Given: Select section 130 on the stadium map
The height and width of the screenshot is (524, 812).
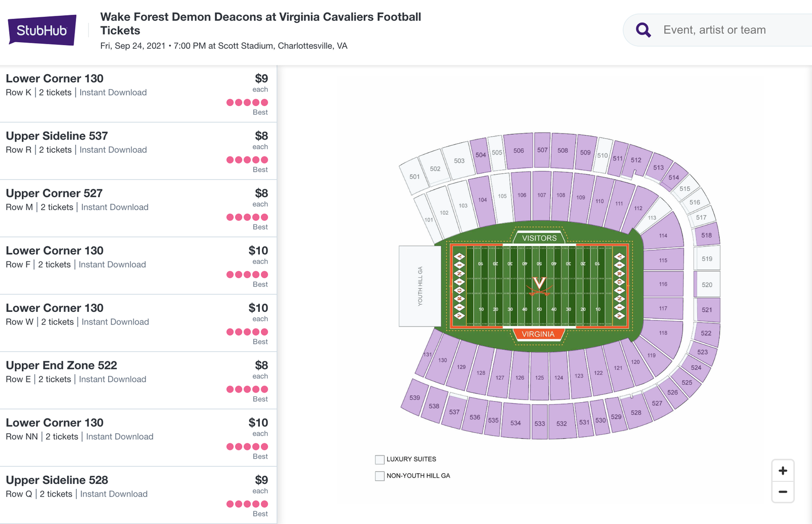Looking at the screenshot, I should coord(443,359).
